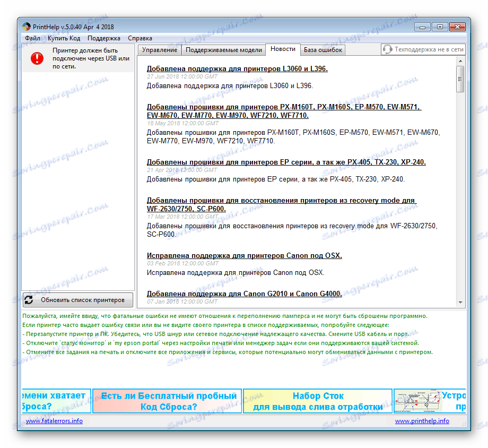Click the date text 27 Jun 2018 12:00:00 GMT

(x=182, y=76)
